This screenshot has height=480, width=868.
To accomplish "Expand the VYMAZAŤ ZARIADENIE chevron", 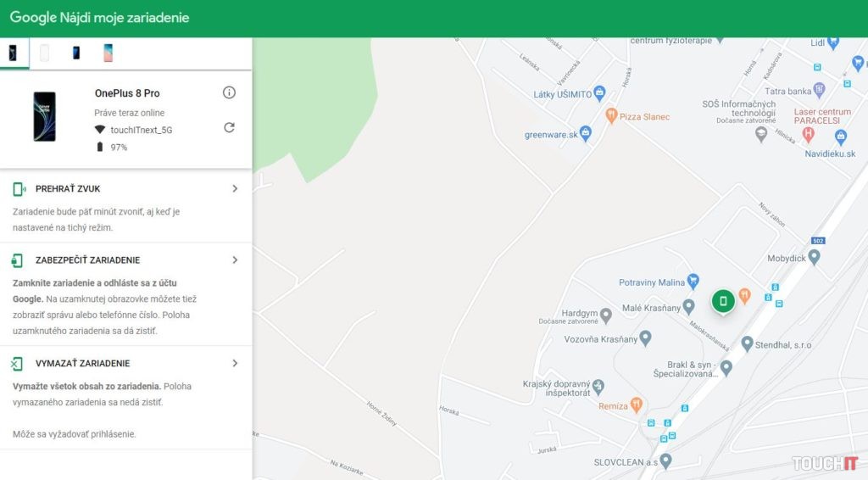I will (235, 363).
